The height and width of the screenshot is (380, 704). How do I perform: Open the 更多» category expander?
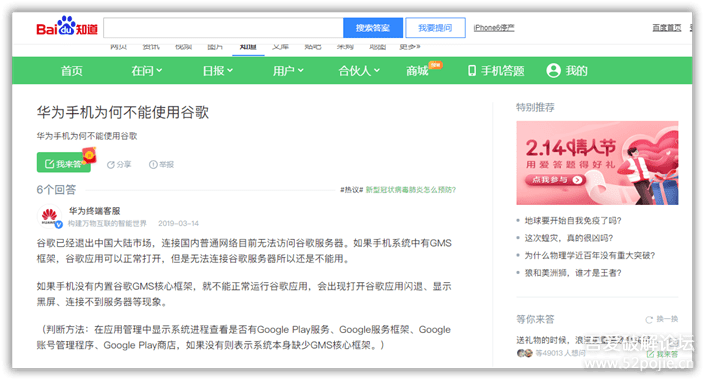[409, 47]
